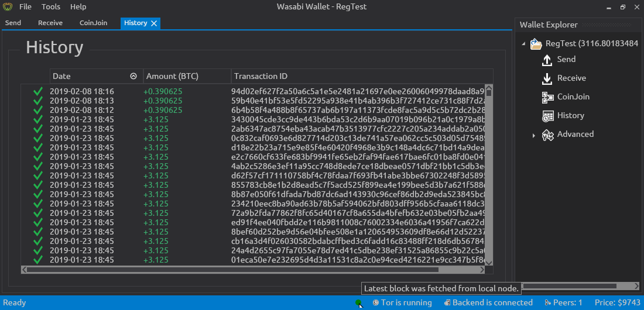Select transaction ID starting with 2ab6347ac875
The image size is (644, 310).
(x=358, y=129)
